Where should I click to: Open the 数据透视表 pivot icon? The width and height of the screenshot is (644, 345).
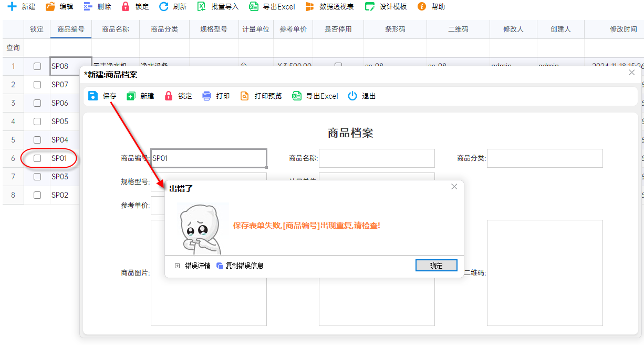point(310,6)
